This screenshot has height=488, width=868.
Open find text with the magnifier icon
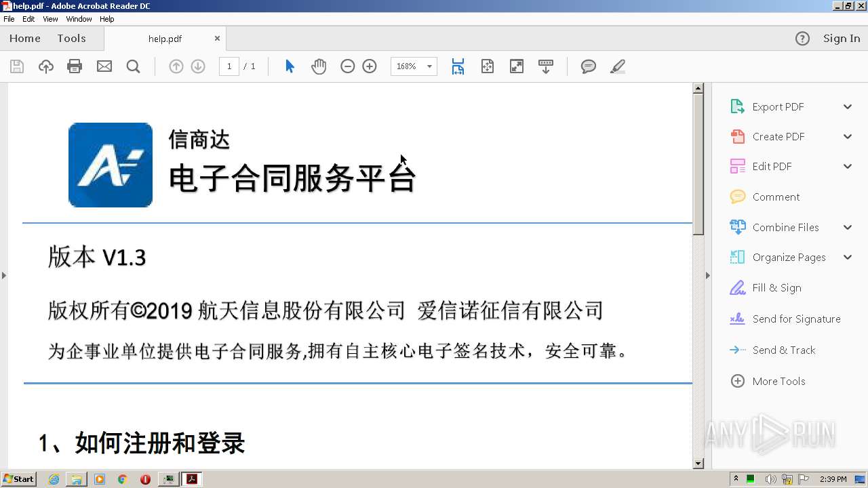(x=134, y=66)
